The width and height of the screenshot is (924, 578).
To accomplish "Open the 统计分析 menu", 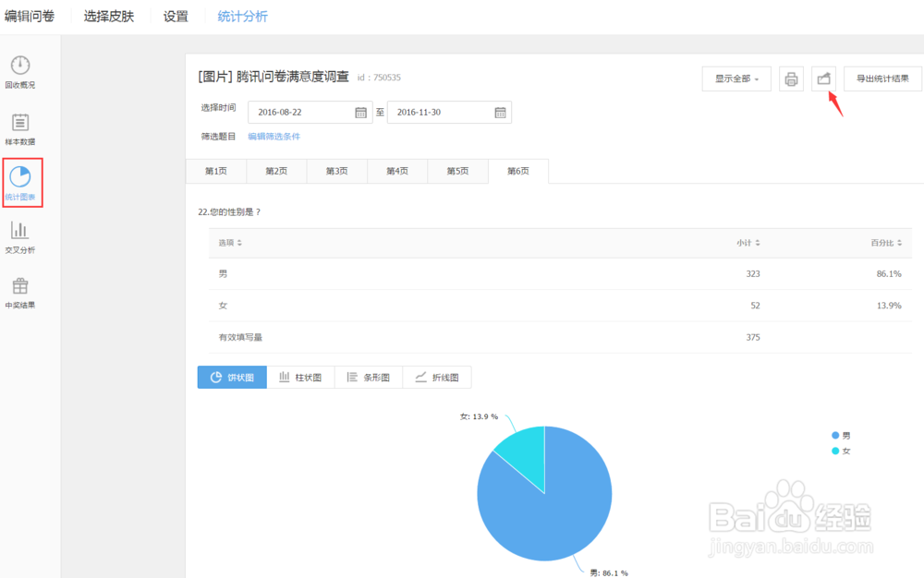I will 242,17.
